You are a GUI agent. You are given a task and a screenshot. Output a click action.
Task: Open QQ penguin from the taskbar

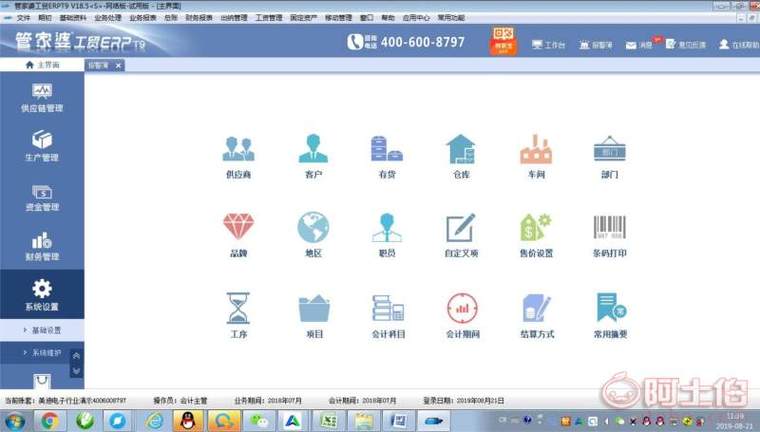188,421
